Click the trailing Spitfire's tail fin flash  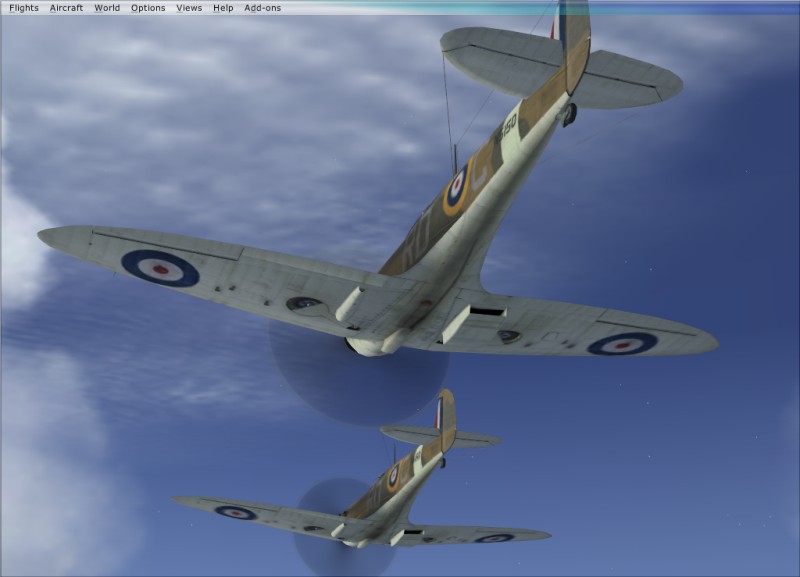tap(438, 414)
